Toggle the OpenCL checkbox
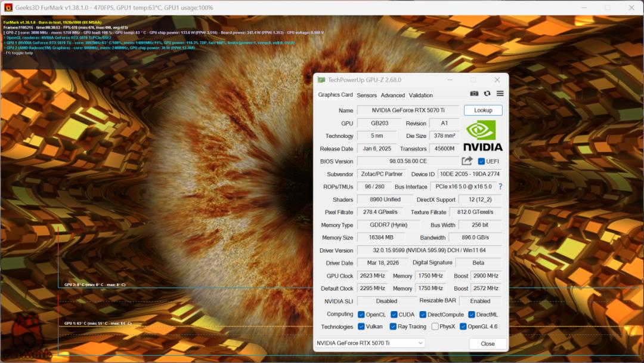 coord(361,315)
